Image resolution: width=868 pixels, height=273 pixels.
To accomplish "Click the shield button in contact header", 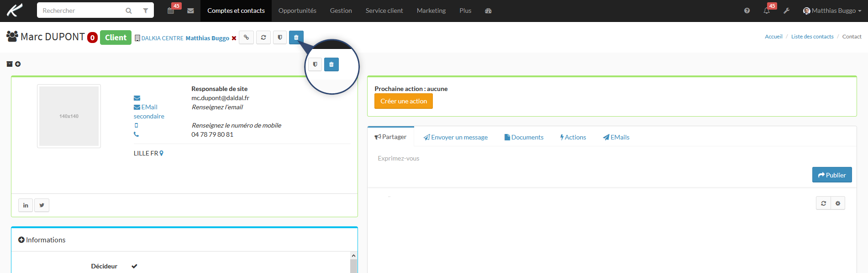I will [280, 37].
